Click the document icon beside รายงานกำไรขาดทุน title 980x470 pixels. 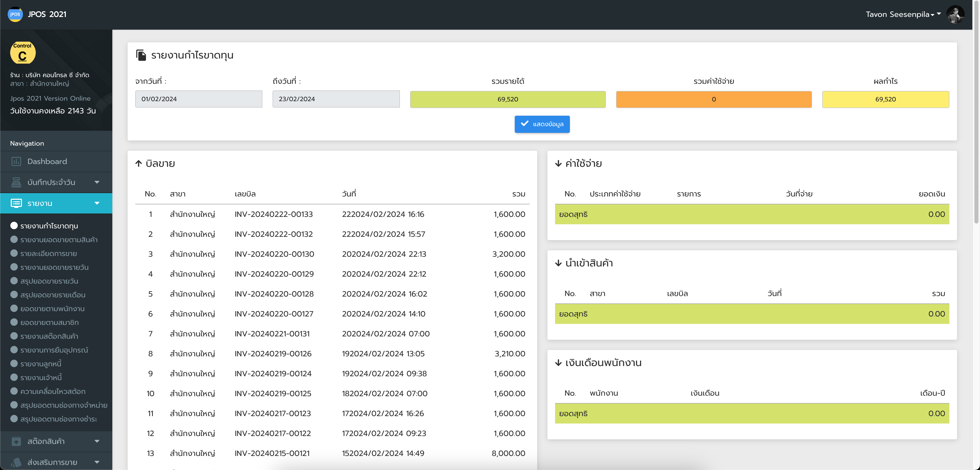pos(141,55)
